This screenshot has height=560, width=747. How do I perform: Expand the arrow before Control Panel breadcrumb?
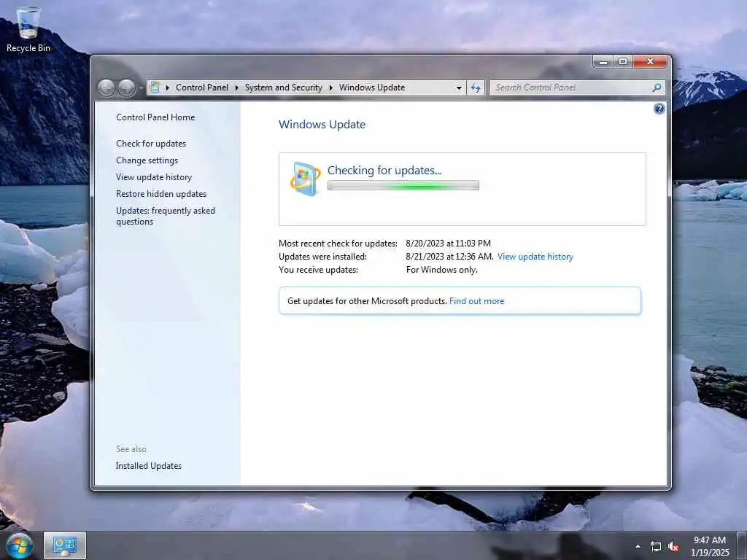168,87
